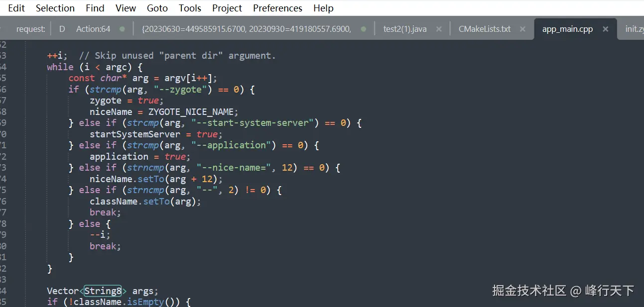Open the Preferences menu

(277, 8)
